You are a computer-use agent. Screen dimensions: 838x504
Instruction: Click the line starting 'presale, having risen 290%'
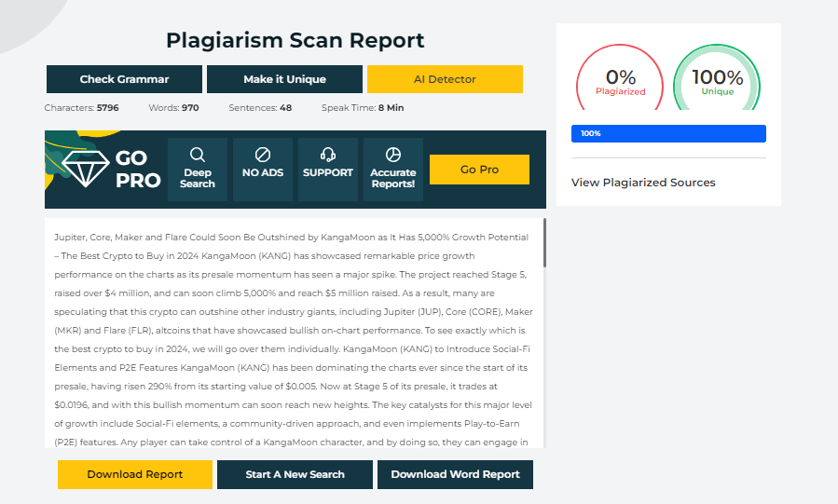276,386
